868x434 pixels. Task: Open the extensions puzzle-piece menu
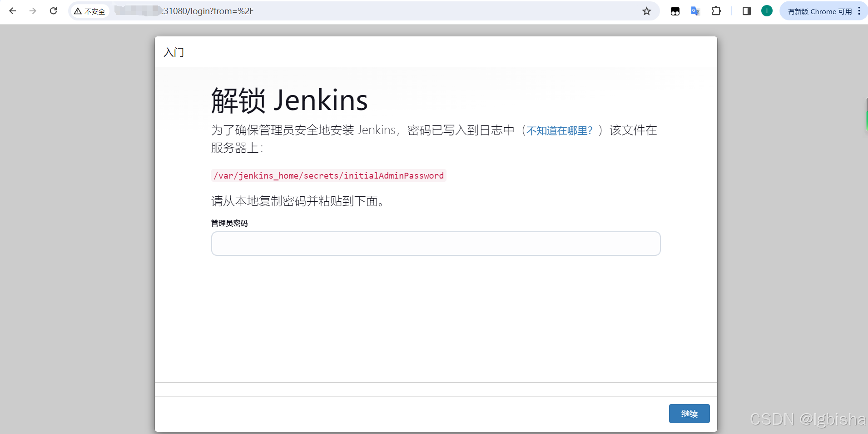[716, 11]
